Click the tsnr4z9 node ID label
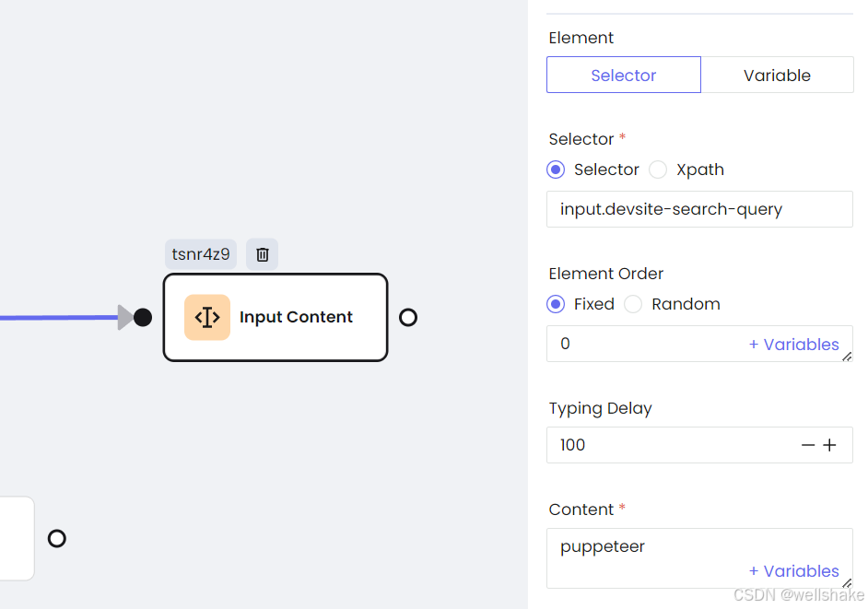Screen dimensions: 868x609 pos(201,254)
